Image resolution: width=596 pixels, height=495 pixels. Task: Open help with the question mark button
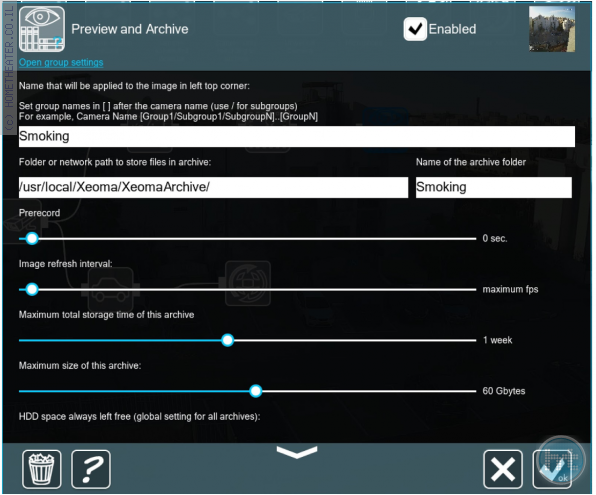91,469
